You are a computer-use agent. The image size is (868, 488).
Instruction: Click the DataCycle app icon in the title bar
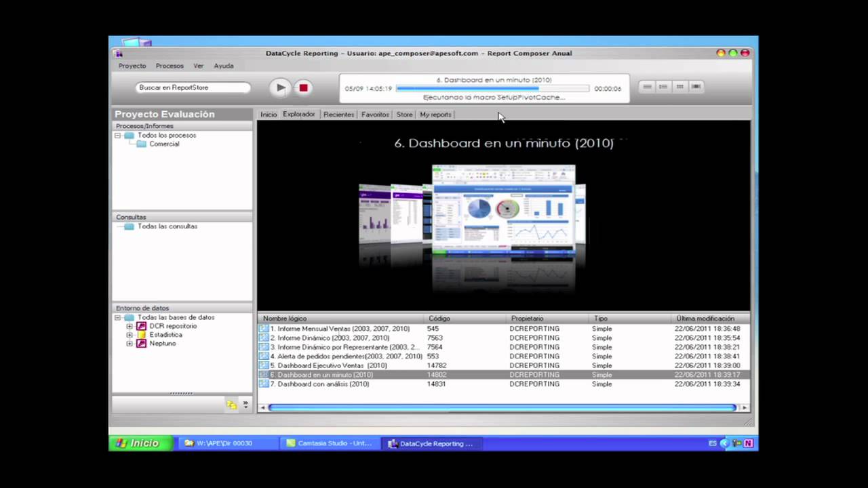coord(119,54)
